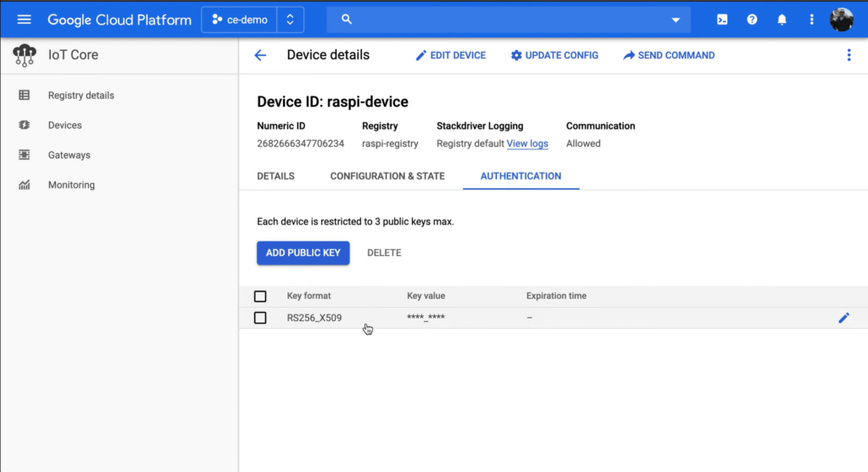This screenshot has height=472, width=868.
Task: Click the UPDATE CONFIG label
Action: [561, 55]
